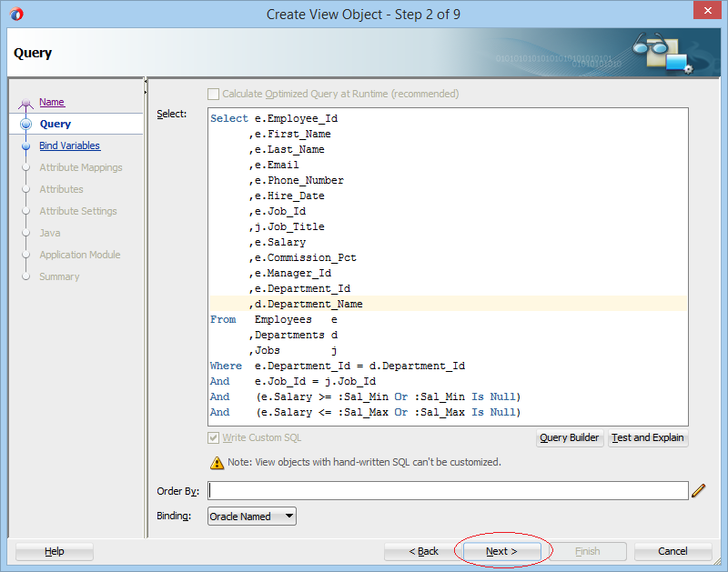The height and width of the screenshot is (572, 728).
Task: Click the Help button
Action: point(55,551)
